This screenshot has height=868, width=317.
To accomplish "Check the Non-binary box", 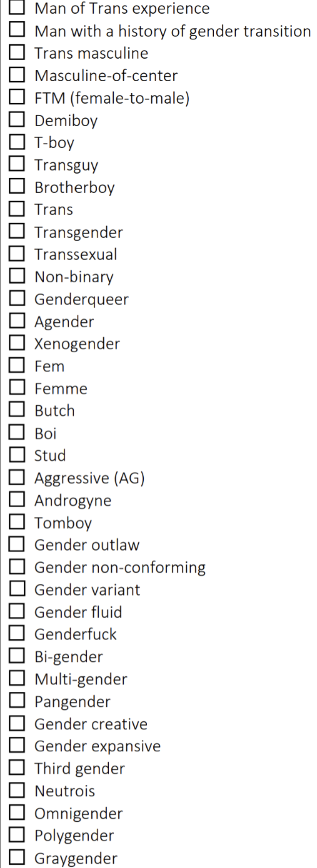I will tap(17, 277).
